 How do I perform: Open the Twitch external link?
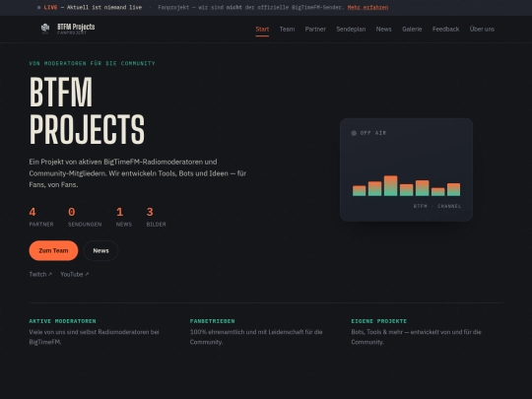pyautogui.click(x=40, y=274)
